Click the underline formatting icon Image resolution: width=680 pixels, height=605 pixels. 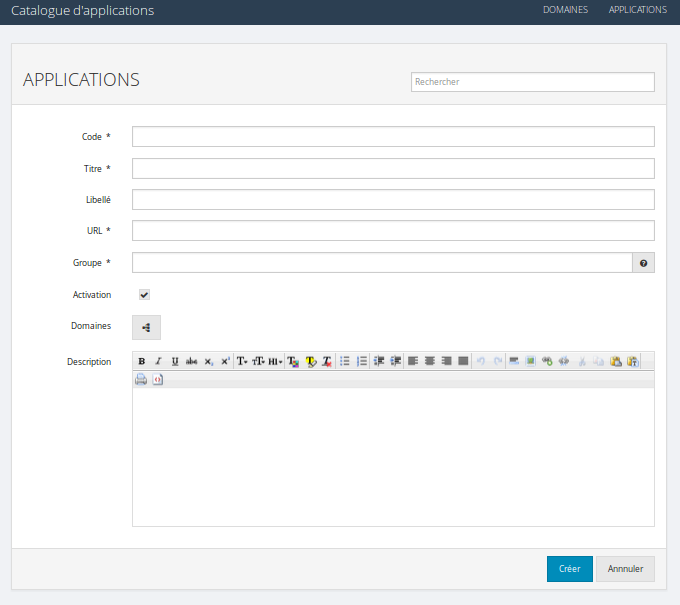coord(175,361)
